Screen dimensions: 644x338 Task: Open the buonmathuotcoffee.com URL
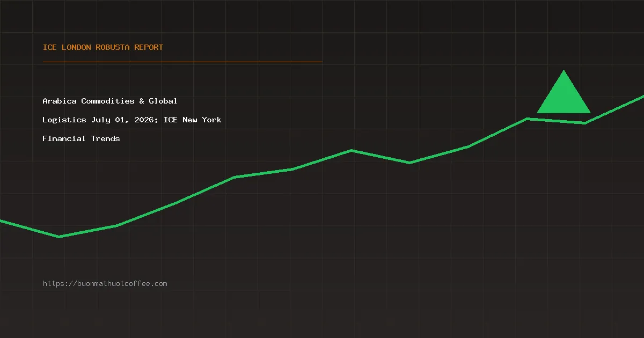[x=105, y=284]
